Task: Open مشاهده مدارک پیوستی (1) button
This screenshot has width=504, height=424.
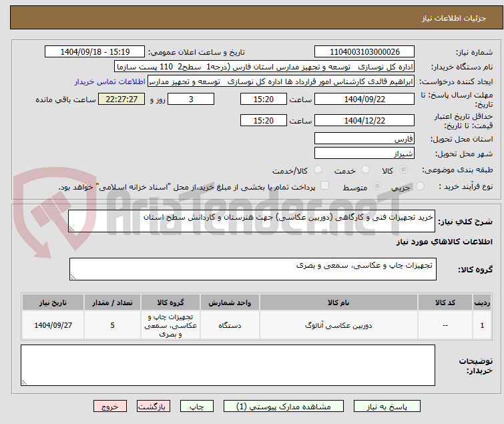Action: (x=284, y=407)
